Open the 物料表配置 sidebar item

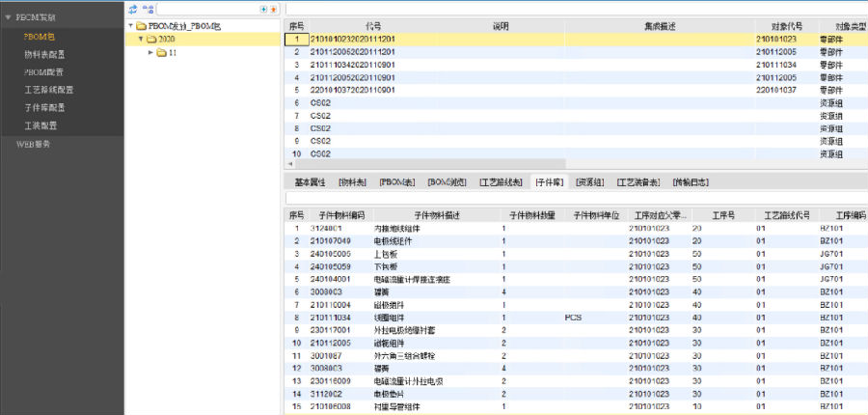[x=44, y=54]
